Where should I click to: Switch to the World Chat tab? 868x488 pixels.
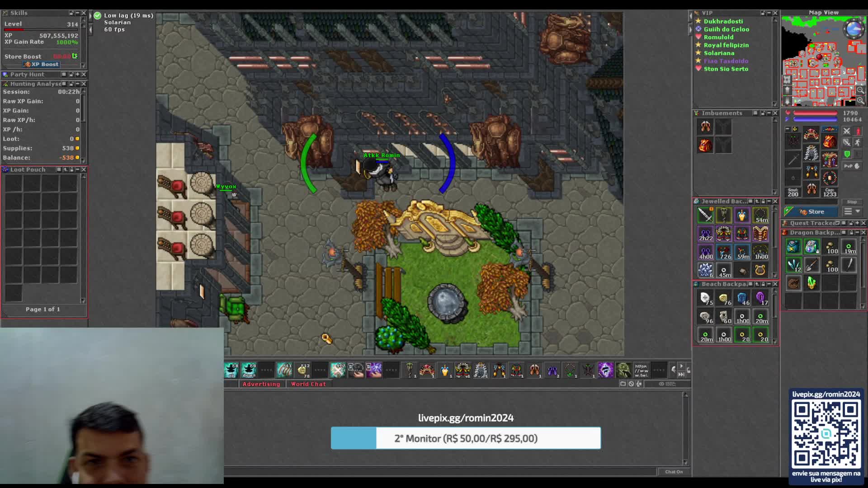[308, 384]
